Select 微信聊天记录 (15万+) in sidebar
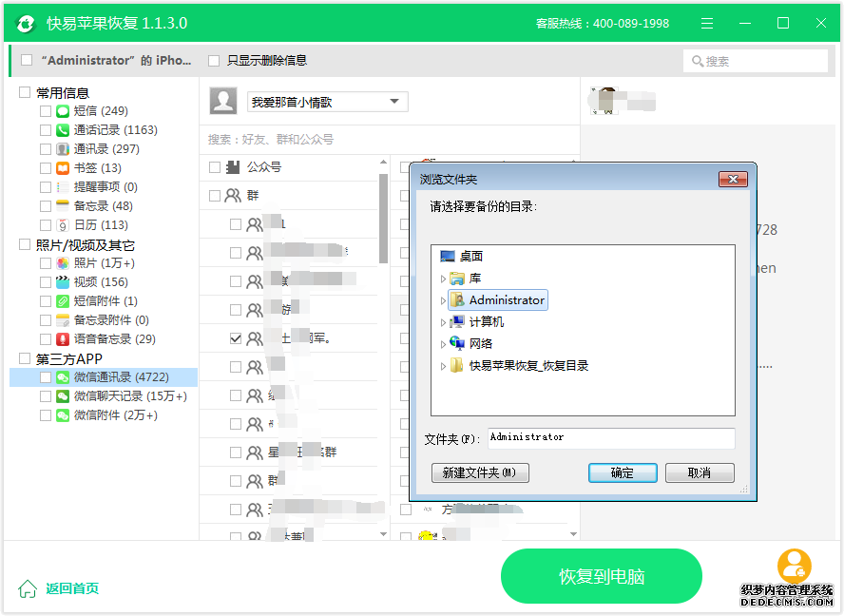The height and width of the screenshot is (616, 844). (130, 396)
